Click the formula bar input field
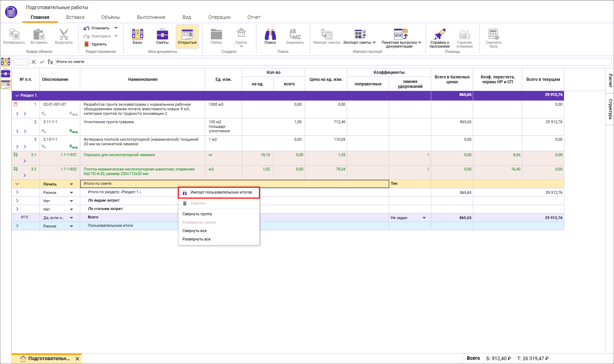Screen dimensions: 614x364 [x=333, y=62]
